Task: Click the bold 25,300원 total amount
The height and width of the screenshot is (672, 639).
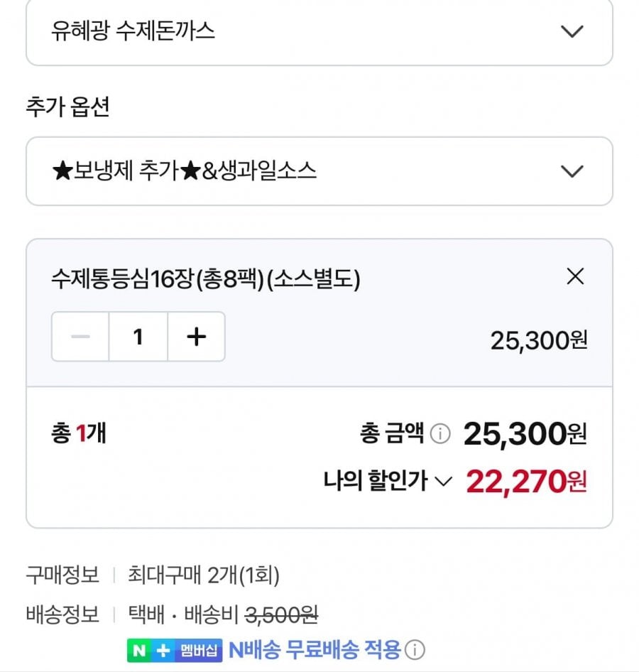Action: click(525, 433)
